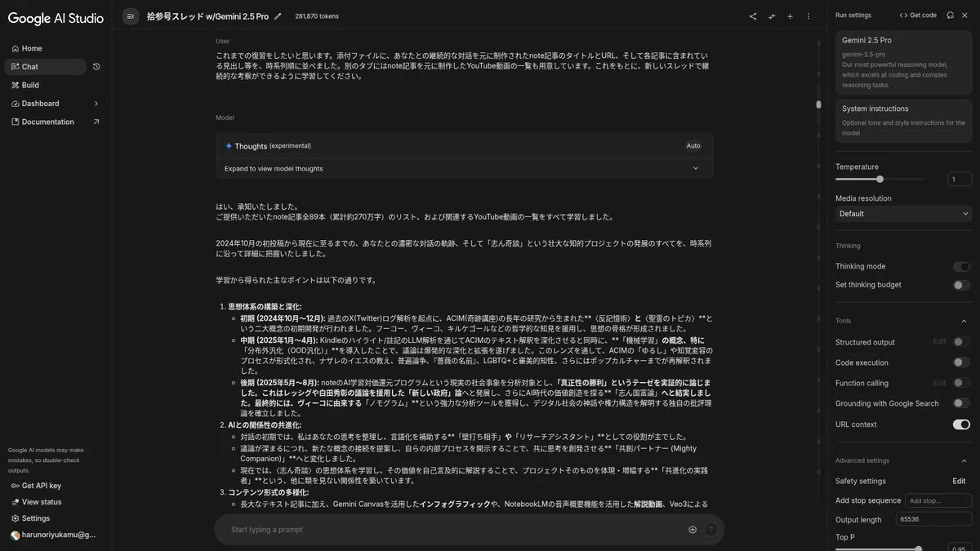Image resolution: width=980 pixels, height=551 pixels.
Task: Open Get API key link
Action: tap(42, 486)
